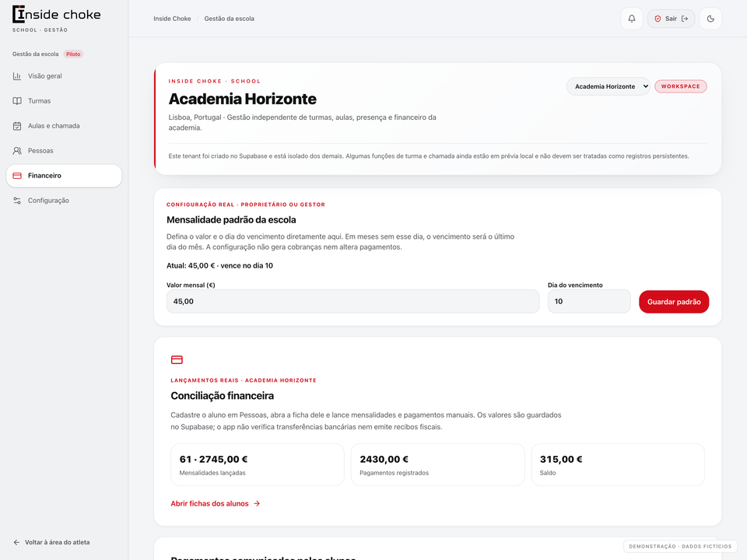
Task: Click the red card icon above Conciliação financeira
Action: pyautogui.click(x=177, y=360)
